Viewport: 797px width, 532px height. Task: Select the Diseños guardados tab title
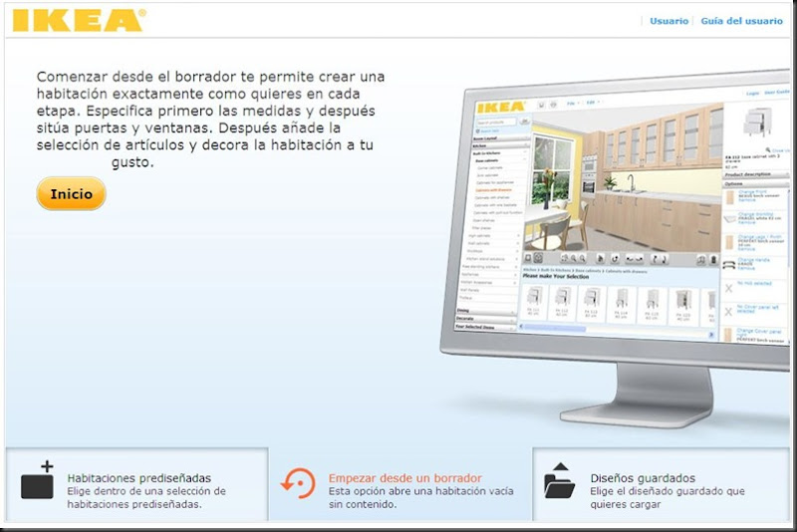tap(643, 478)
